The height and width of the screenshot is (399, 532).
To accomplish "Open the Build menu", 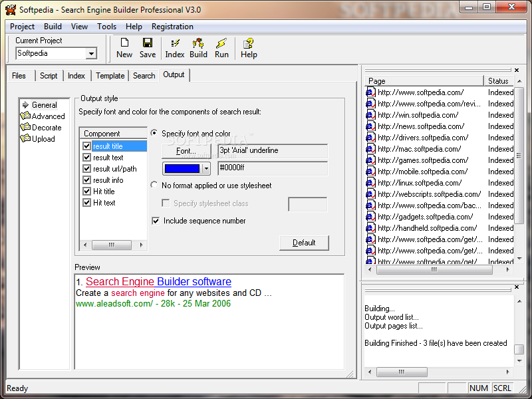I will (53, 27).
